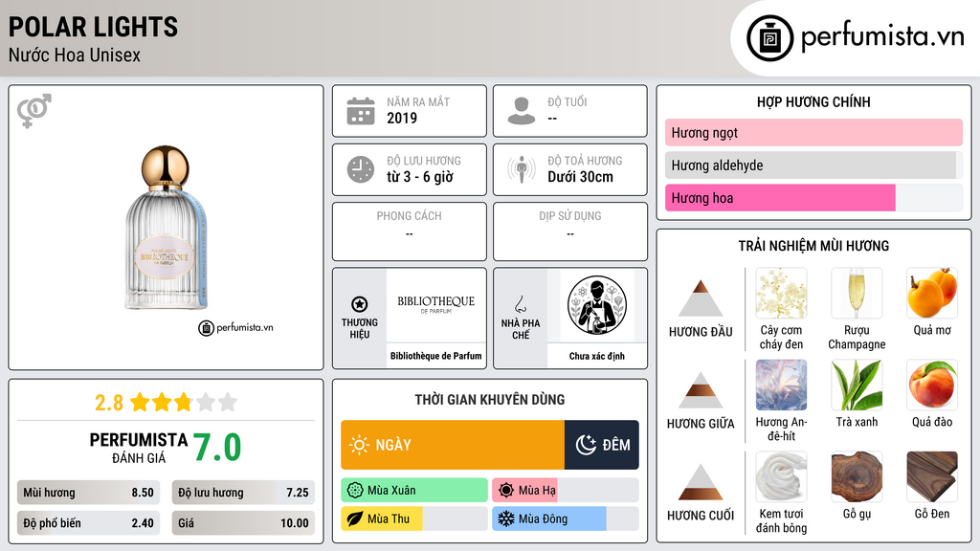
Task: Click the Bibliothèque de Parfum brand name
Action: 436,356
